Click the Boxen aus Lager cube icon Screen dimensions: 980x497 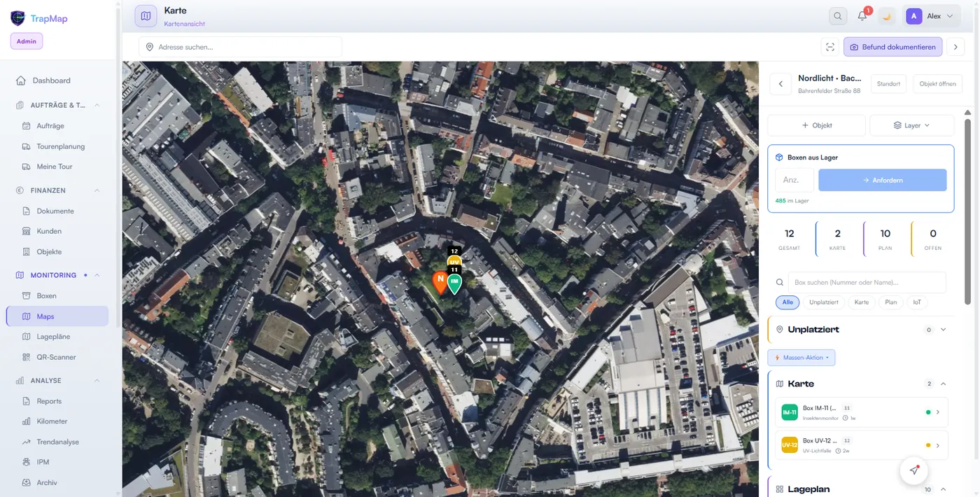click(x=779, y=157)
